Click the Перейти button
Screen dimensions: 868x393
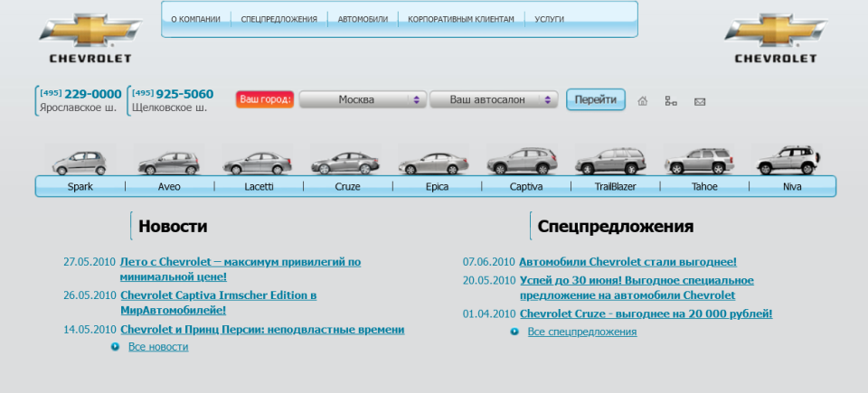(596, 99)
